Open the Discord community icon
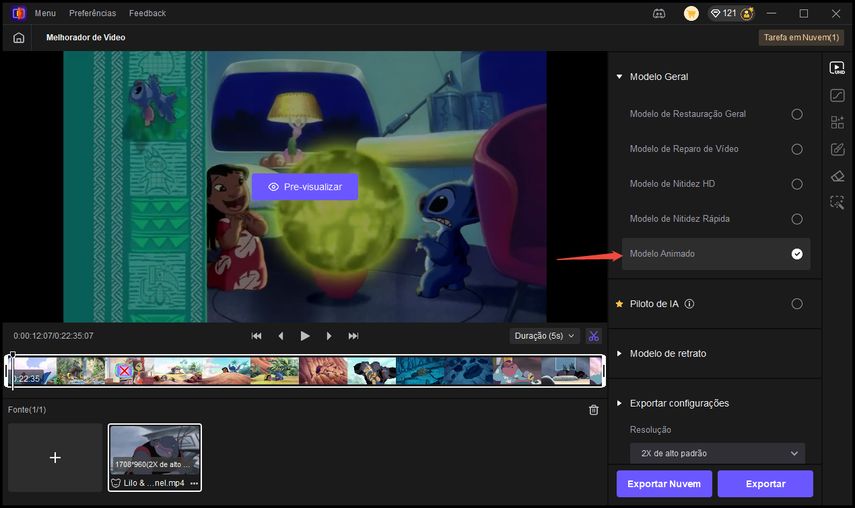This screenshot has height=508, width=855. (659, 14)
